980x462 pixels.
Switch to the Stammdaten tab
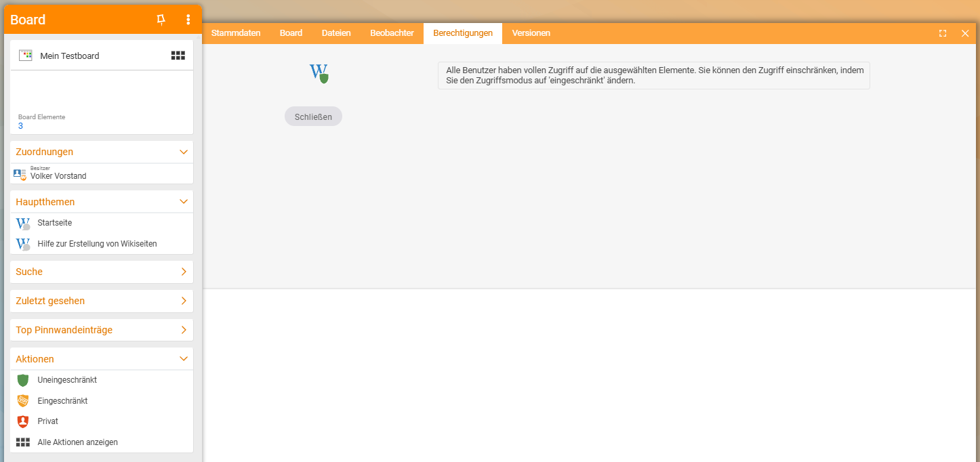pos(236,33)
